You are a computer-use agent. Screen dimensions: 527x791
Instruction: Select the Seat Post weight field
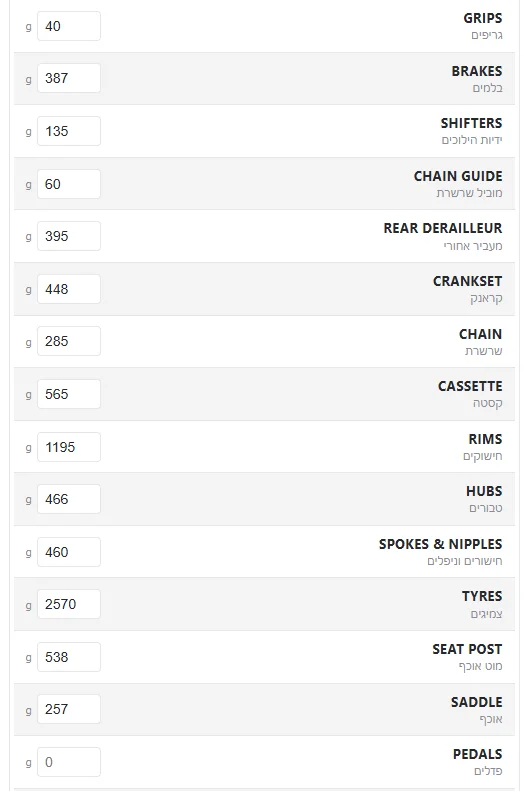[69, 657]
